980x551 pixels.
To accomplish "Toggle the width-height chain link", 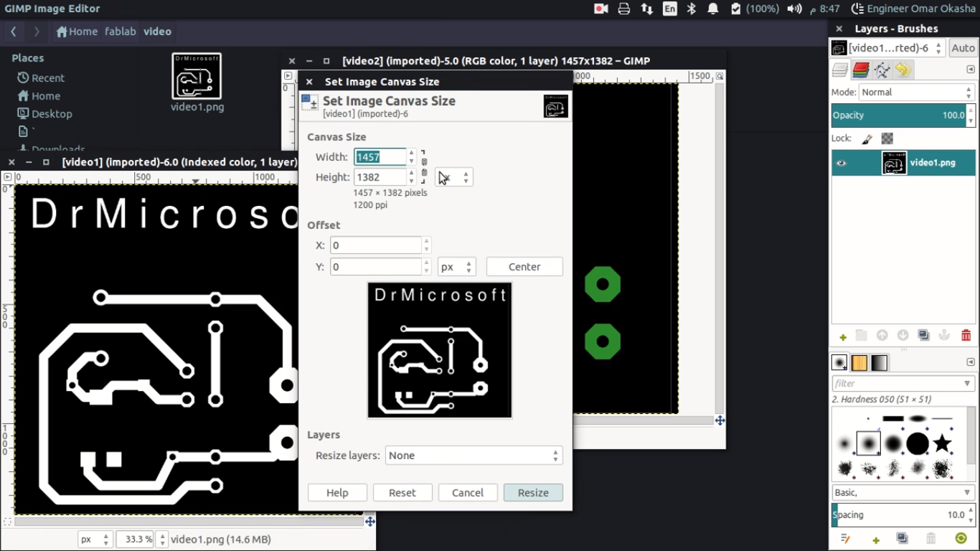I will [x=424, y=166].
